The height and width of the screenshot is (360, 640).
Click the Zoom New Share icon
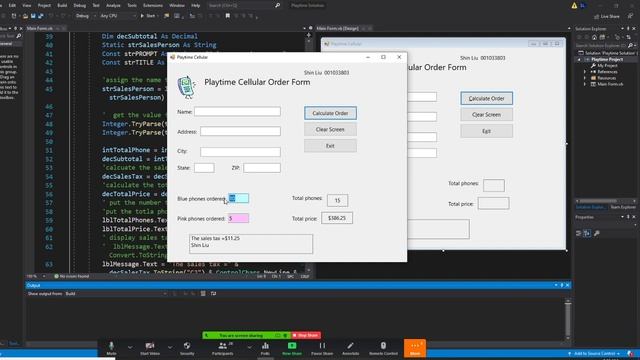point(292,346)
